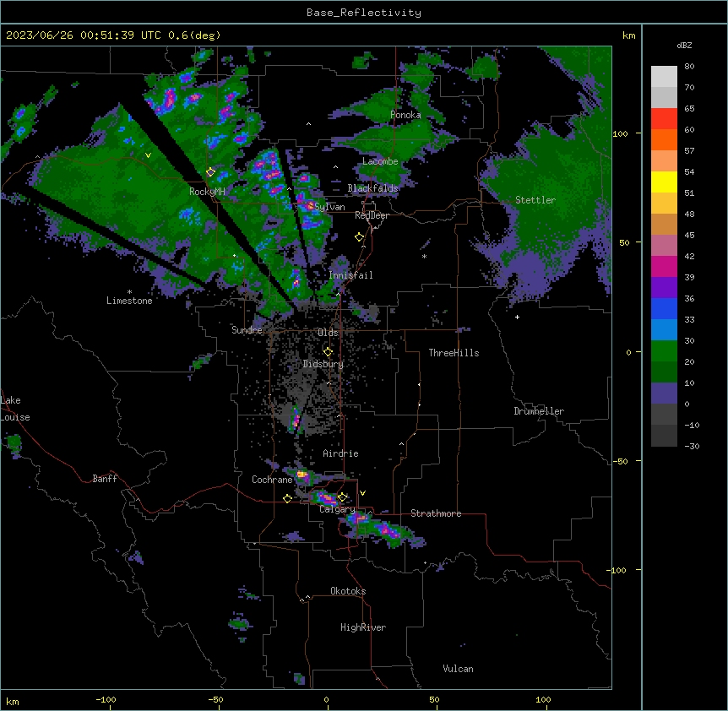Image resolution: width=728 pixels, height=711 pixels.
Task: Pick the slate purple 10 dBZ legend swatch
Action: [x=664, y=393]
